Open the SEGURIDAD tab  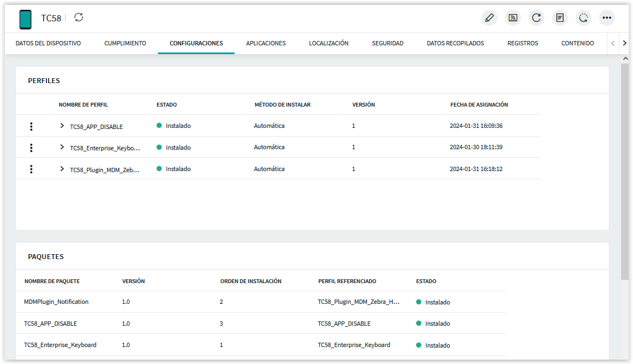(x=388, y=43)
